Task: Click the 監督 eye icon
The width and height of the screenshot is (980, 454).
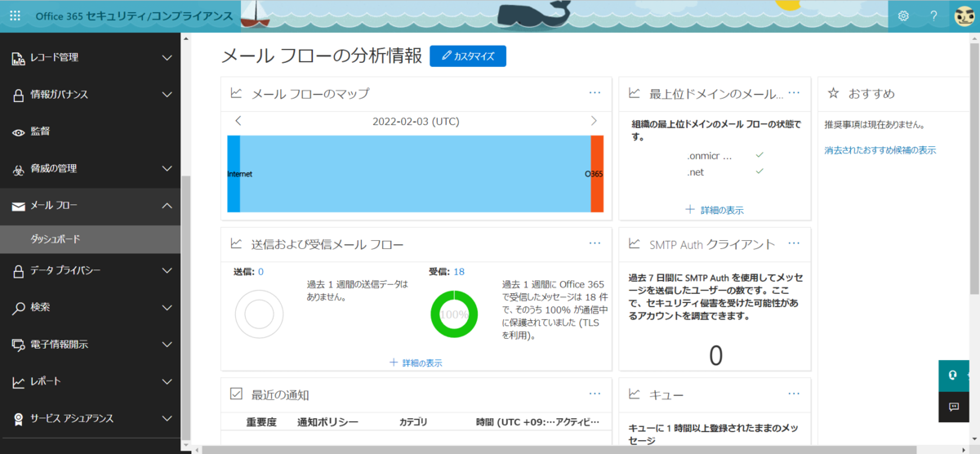Action: click(x=17, y=131)
